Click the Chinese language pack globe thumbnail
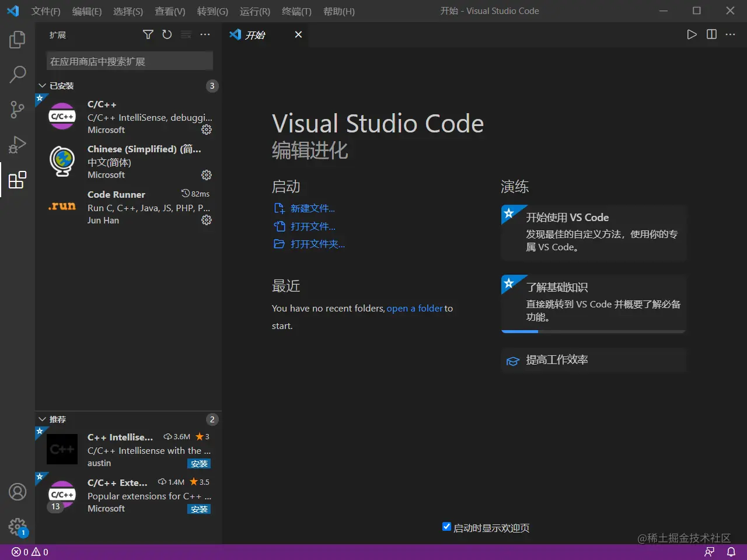The width and height of the screenshot is (747, 560). 62,161
